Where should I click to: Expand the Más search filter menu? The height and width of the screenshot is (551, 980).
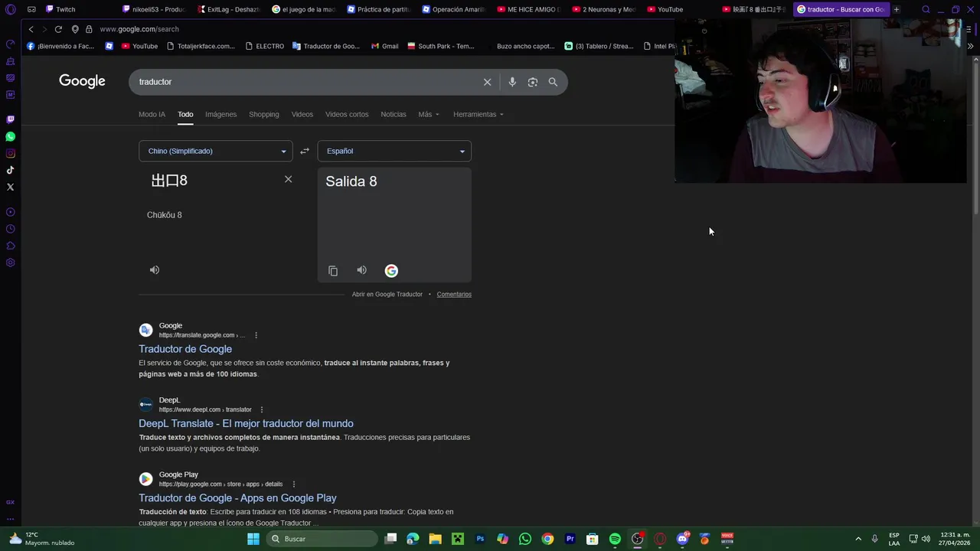429,114
